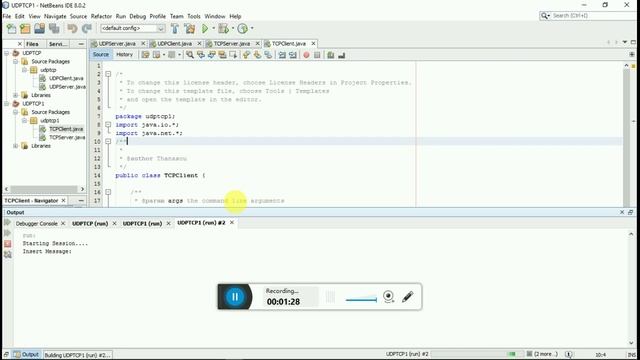Open the Profile Project dropdown arrow
The width and height of the screenshot is (640, 360).
coord(252,28)
